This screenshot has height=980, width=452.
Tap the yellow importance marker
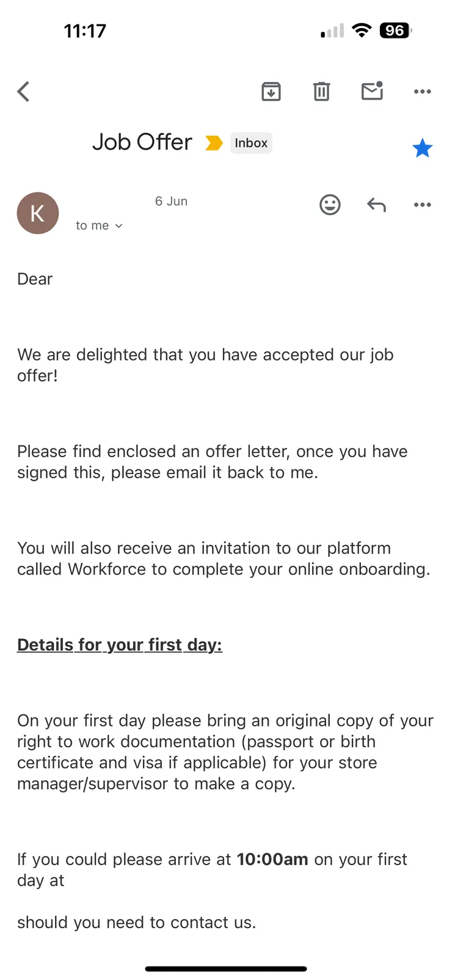(214, 143)
